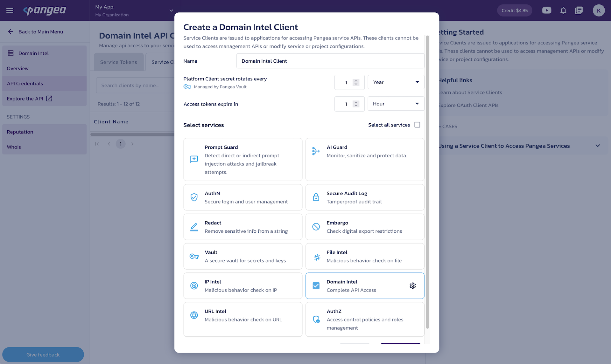Open the hamburger navigation menu
The height and width of the screenshot is (364, 611).
click(10, 10)
